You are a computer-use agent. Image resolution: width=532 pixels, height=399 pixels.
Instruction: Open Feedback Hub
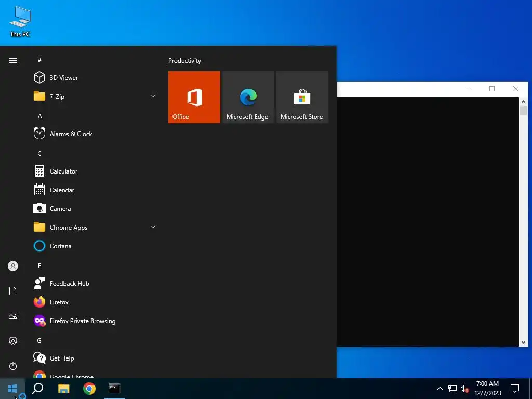(x=95, y=283)
